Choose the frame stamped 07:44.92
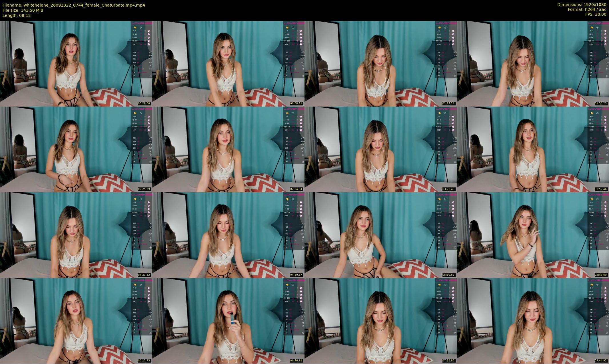This screenshot has height=364, width=609. coord(533,321)
